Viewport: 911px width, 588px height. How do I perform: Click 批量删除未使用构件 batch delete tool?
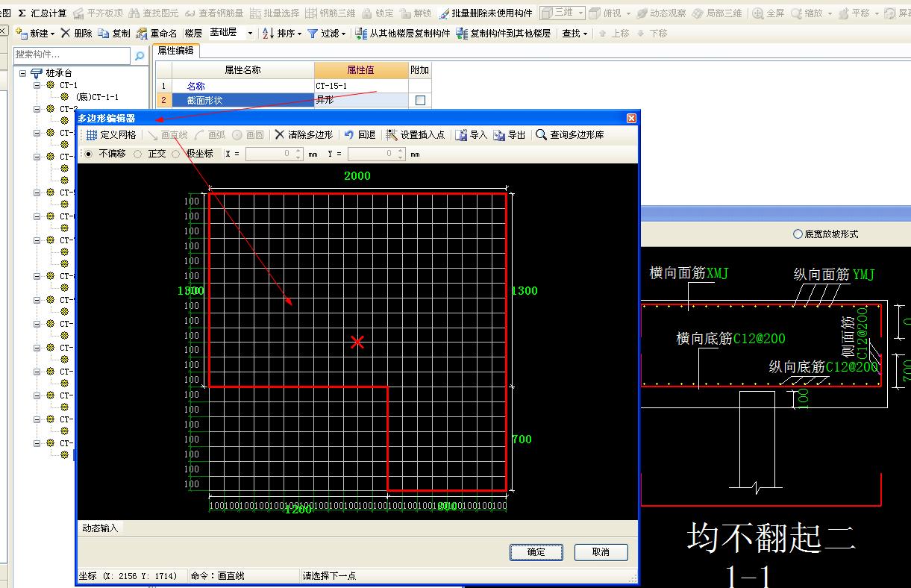coord(486,13)
